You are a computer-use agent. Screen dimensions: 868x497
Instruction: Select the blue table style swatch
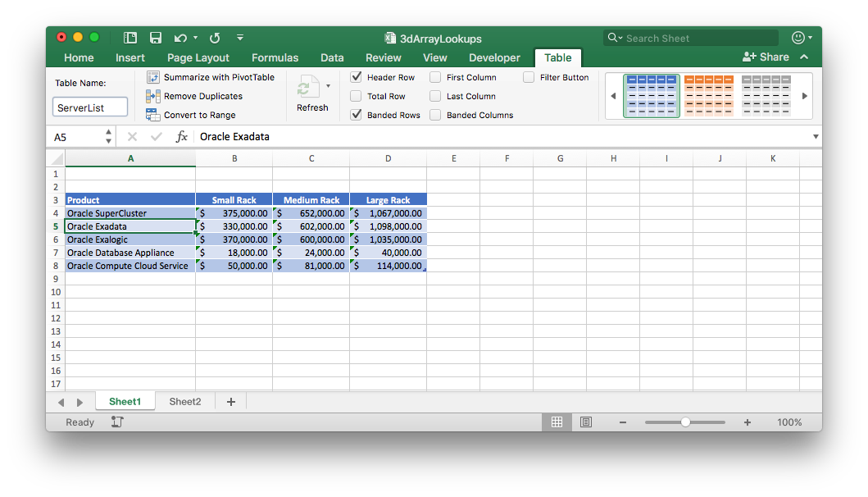coord(652,95)
